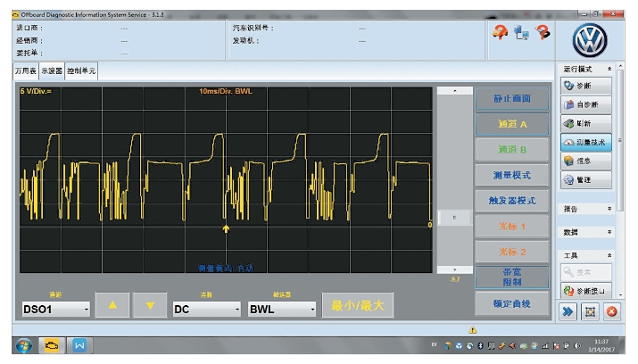Open the 信息 information section
This screenshot has height=364, width=638.
click(586, 161)
